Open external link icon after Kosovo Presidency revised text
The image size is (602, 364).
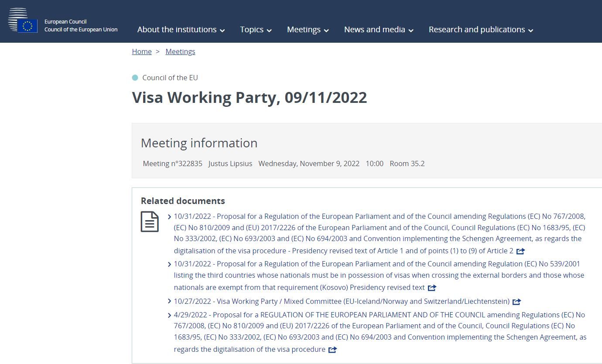(x=432, y=288)
